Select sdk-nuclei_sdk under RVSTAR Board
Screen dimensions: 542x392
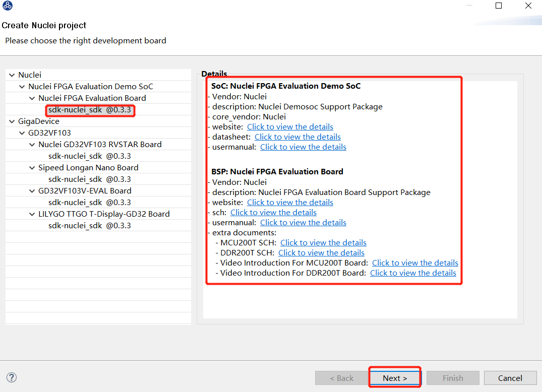coord(90,156)
